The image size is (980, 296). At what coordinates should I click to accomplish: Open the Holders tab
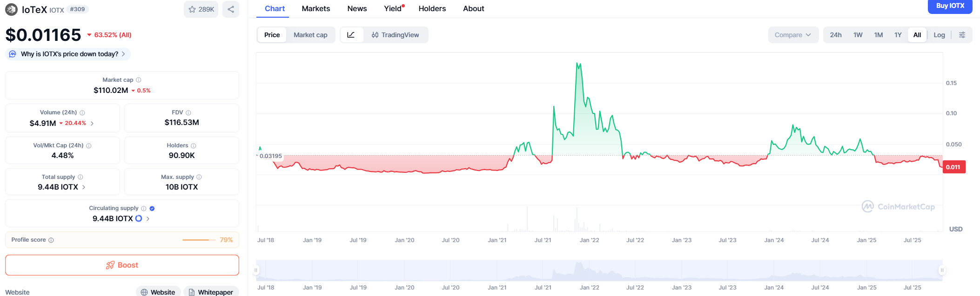click(432, 8)
